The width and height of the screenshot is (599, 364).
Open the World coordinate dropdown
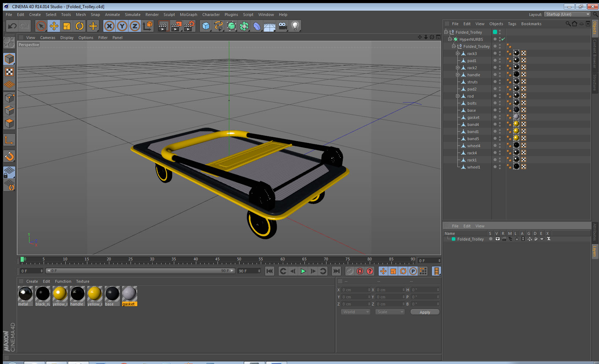point(356,312)
